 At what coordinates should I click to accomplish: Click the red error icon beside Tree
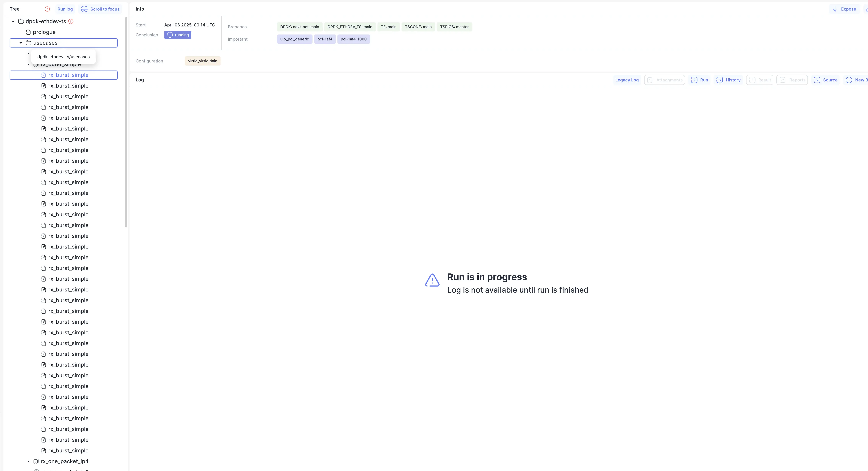point(47,9)
